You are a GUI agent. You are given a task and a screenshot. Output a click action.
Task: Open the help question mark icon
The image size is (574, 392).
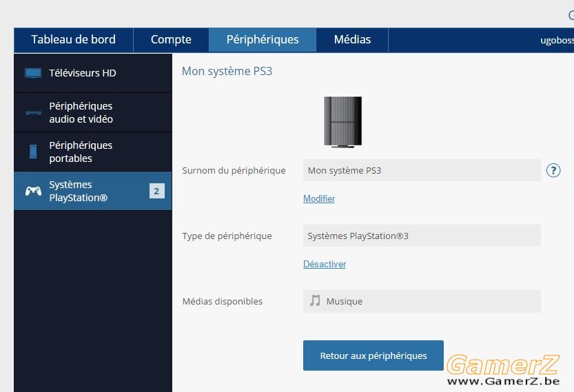point(553,170)
